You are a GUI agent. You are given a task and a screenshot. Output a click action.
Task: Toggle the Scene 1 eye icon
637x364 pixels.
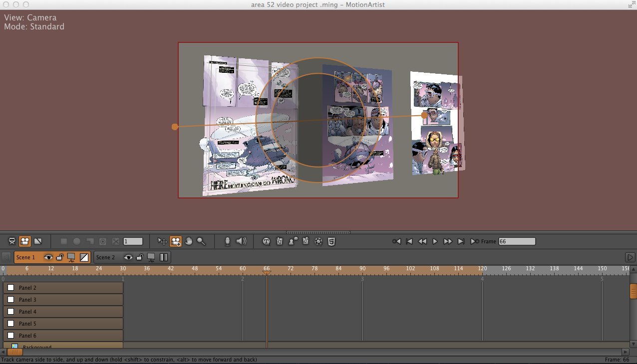(48, 257)
